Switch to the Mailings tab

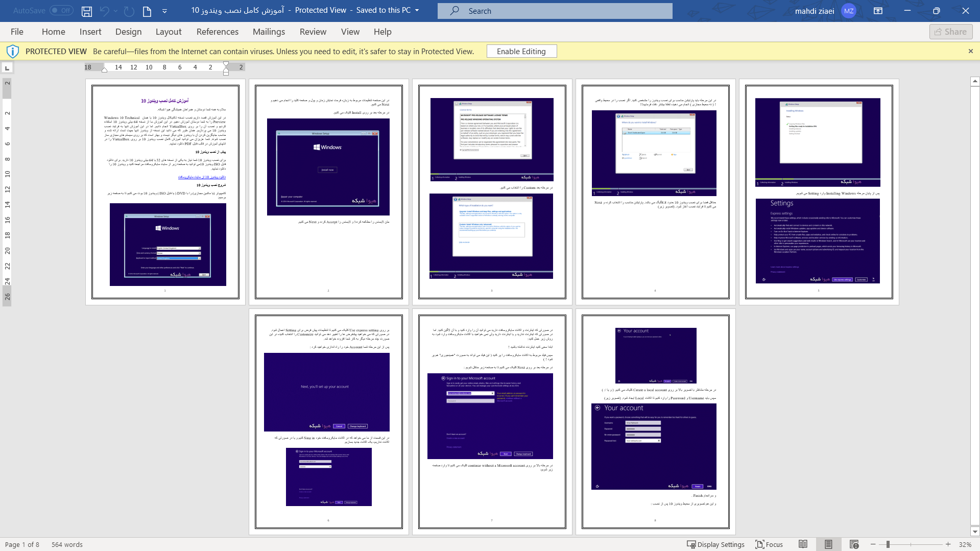[269, 32]
